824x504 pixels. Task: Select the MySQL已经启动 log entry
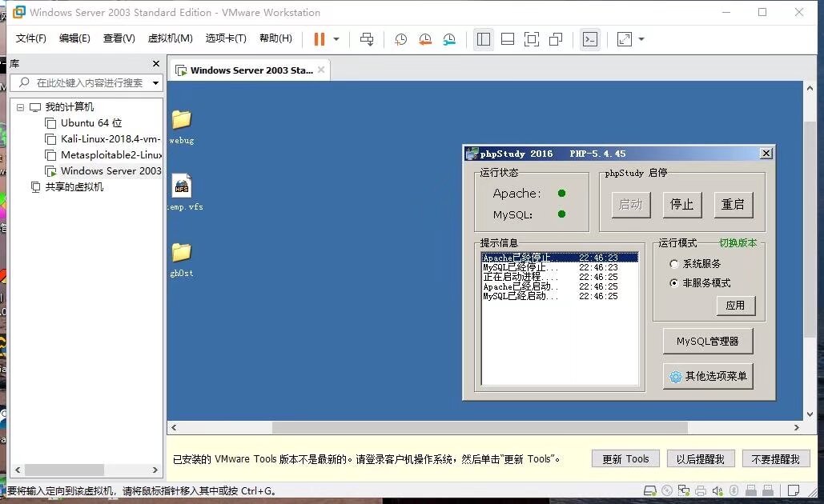click(x=560, y=296)
